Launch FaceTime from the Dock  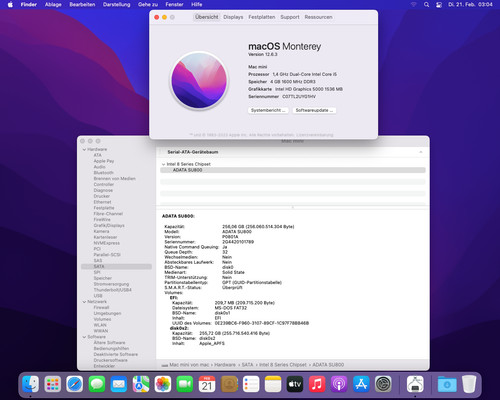tap(185, 384)
